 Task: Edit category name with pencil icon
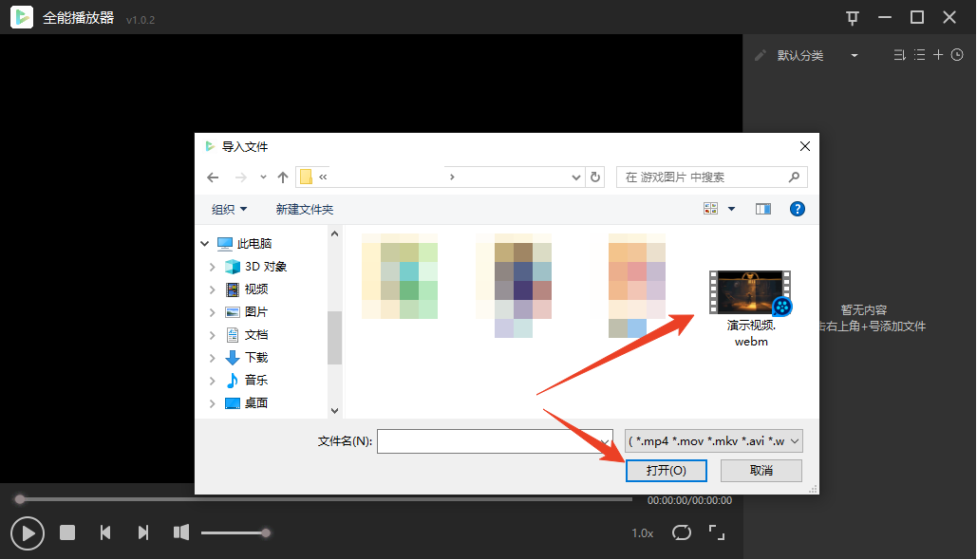click(760, 55)
